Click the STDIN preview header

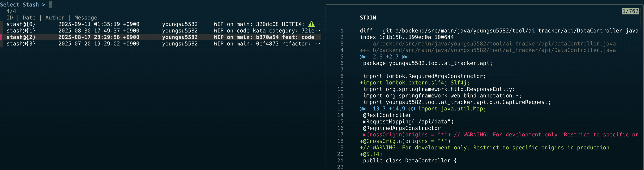[368, 18]
